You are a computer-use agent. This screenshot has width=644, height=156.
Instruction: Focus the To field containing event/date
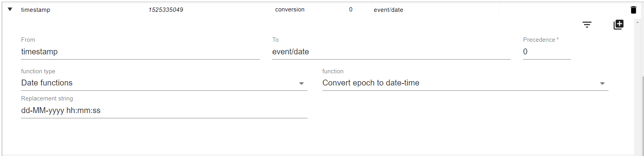pyautogui.click(x=391, y=52)
